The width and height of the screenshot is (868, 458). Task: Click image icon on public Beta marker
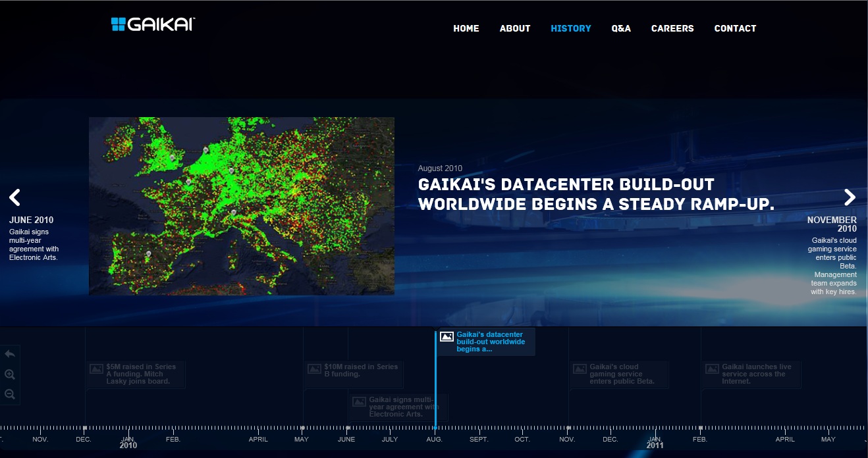(x=580, y=369)
